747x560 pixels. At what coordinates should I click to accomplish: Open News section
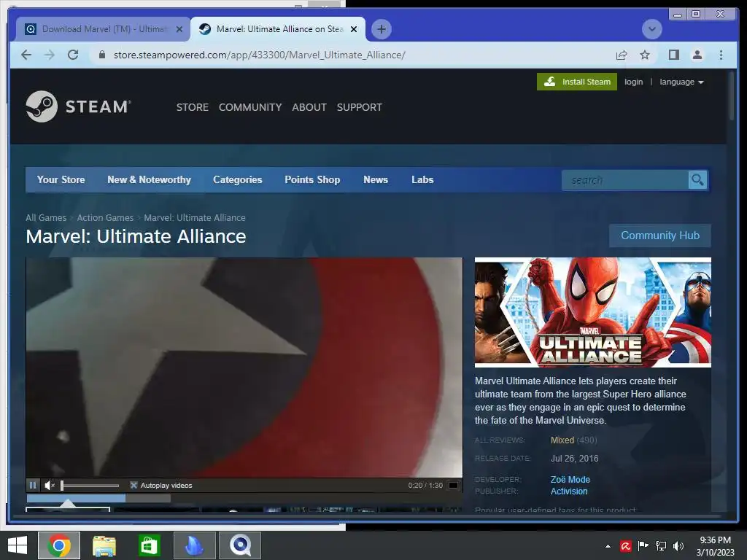point(376,179)
